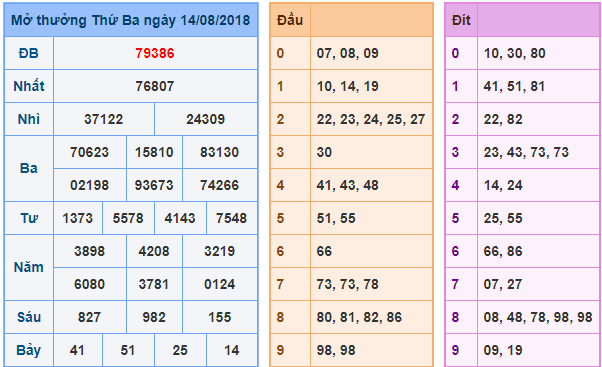This screenshot has width=602, height=367.
Task: Select Đít values '14, 24'
Action: click(x=503, y=185)
